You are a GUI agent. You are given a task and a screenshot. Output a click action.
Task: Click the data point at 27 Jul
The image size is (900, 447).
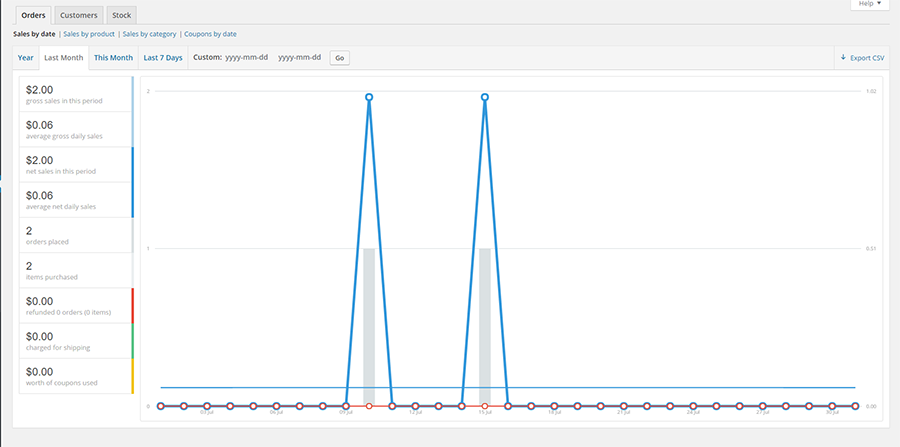763,406
